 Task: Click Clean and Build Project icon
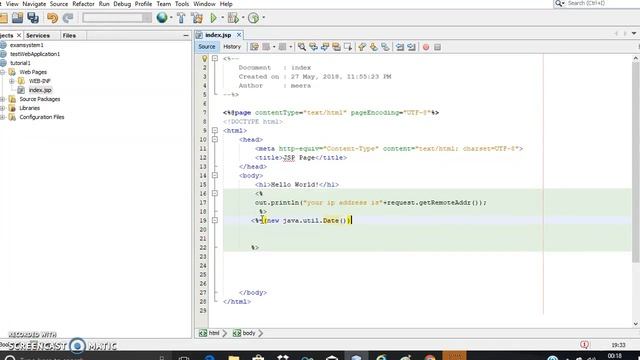click(197, 18)
